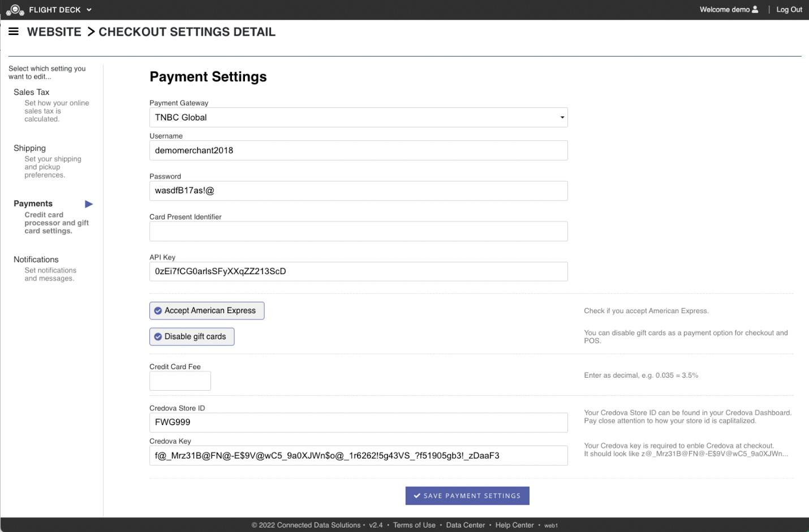
Task: Toggle the Accept American Express checkbox
Action: [158, 311]
